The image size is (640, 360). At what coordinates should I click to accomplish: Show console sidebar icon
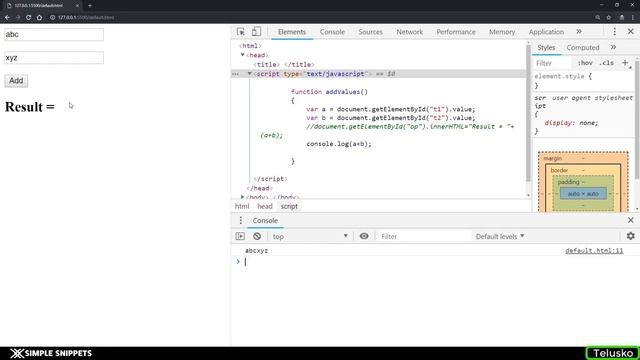(240, 236)
